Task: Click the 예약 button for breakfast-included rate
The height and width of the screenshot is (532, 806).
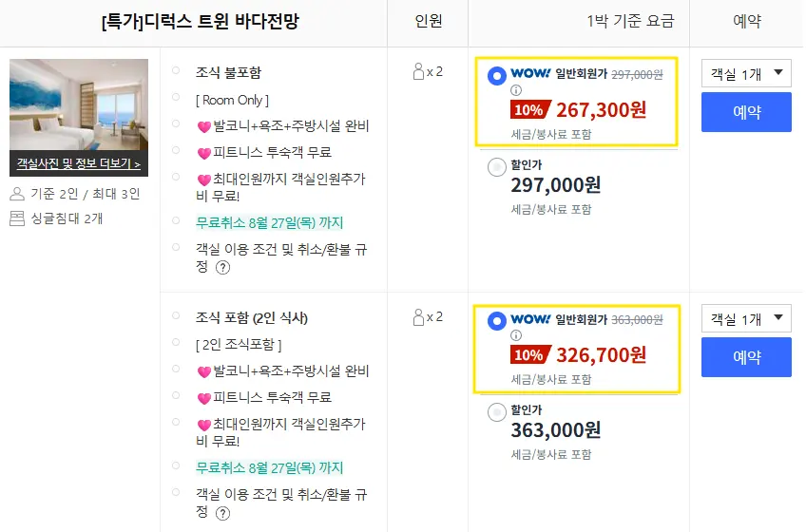Action: point(746,357)
